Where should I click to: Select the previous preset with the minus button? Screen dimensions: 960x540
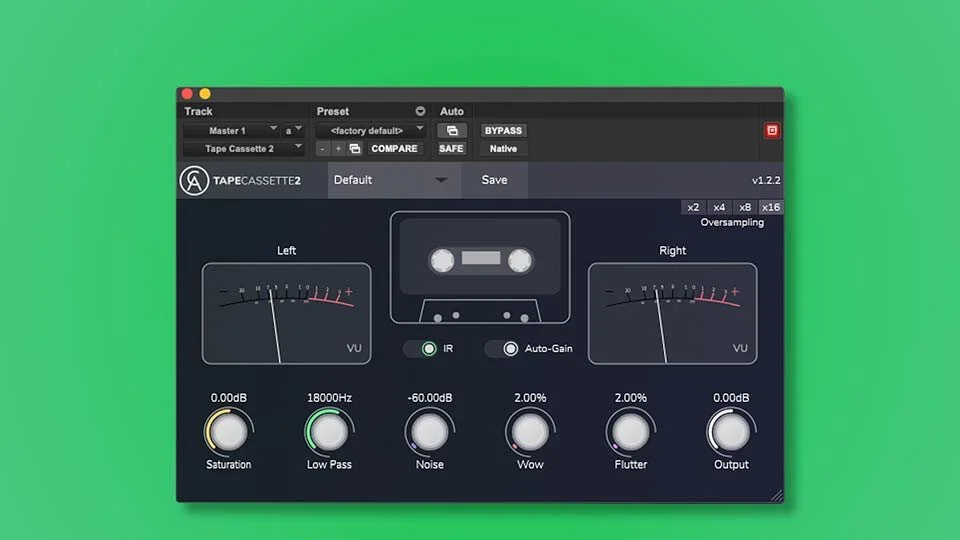pyautogui.click(x=323, y=149)
